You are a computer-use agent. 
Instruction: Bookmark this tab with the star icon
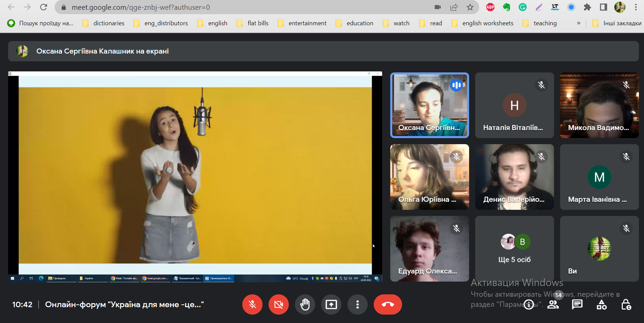click(470, 7)
